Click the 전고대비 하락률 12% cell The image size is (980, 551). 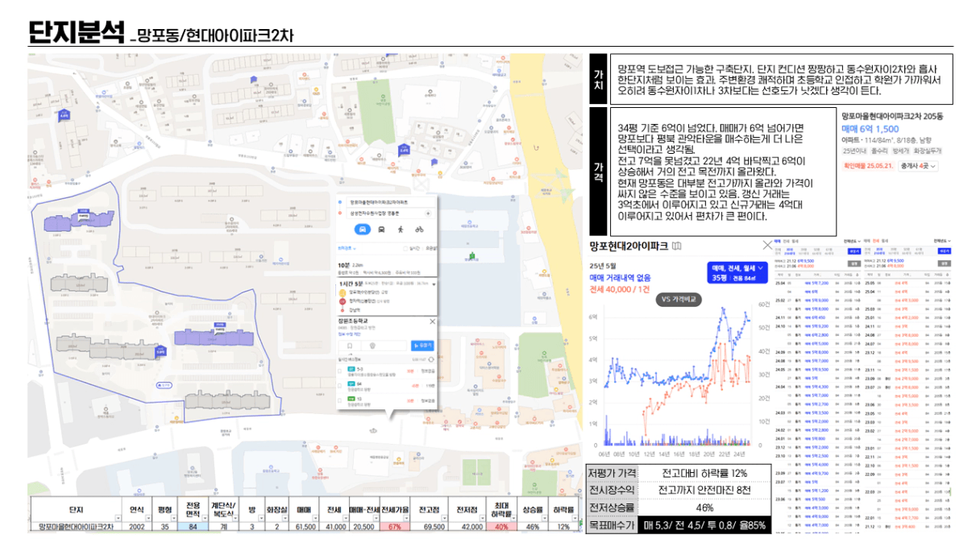pyautogui.click(x=704, y=473)
